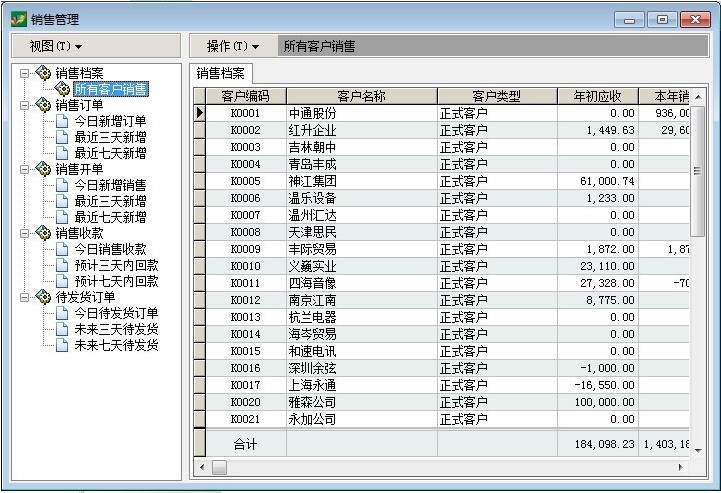Click the 所有客户销售 node icon
Image resolution: width=721 pixels, height=493 pixels.
coord(62,88)
